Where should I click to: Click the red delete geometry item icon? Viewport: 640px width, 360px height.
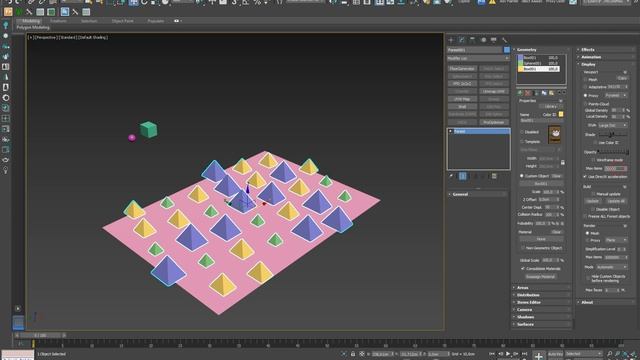coord(528,93)
